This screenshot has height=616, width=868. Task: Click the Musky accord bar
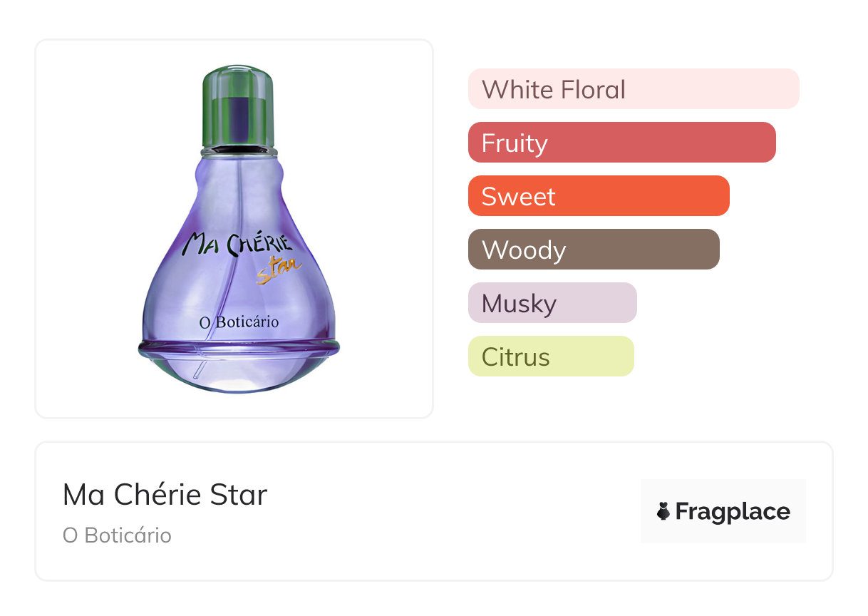pos(552,303)
